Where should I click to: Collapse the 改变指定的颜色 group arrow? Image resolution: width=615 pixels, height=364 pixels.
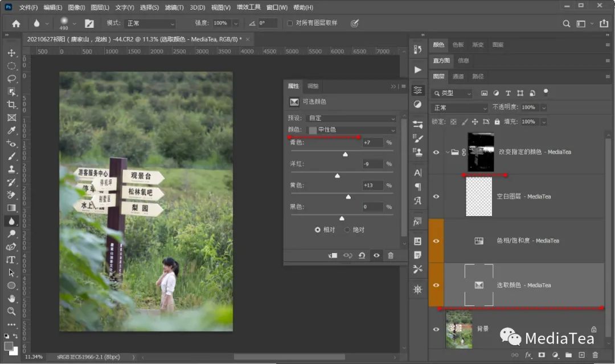tap(448, 152)
